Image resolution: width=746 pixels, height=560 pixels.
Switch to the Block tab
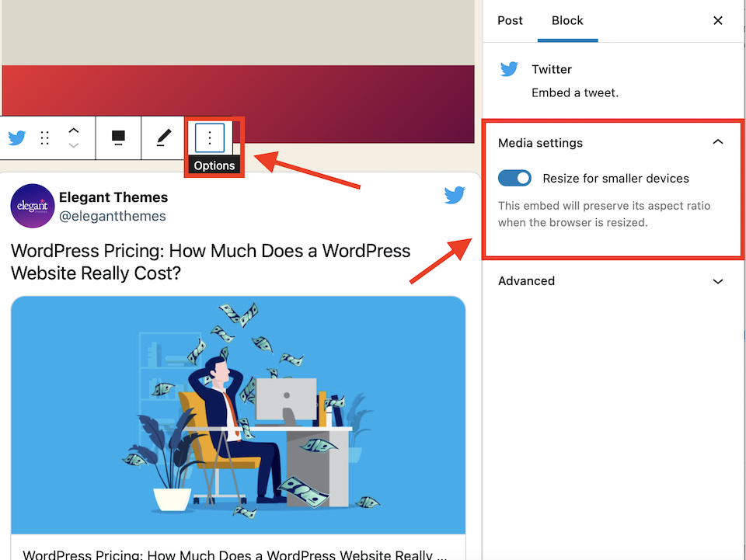point(567,20)
